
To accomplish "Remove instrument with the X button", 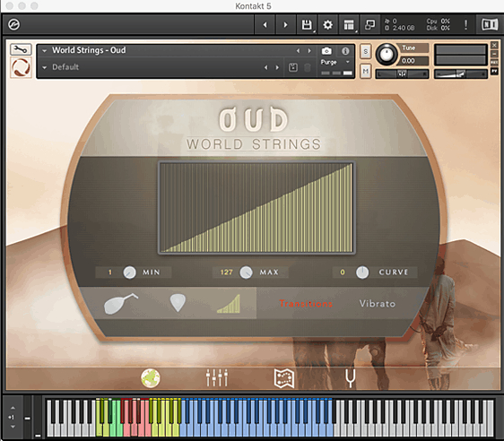I will click(x=494, y=45).
